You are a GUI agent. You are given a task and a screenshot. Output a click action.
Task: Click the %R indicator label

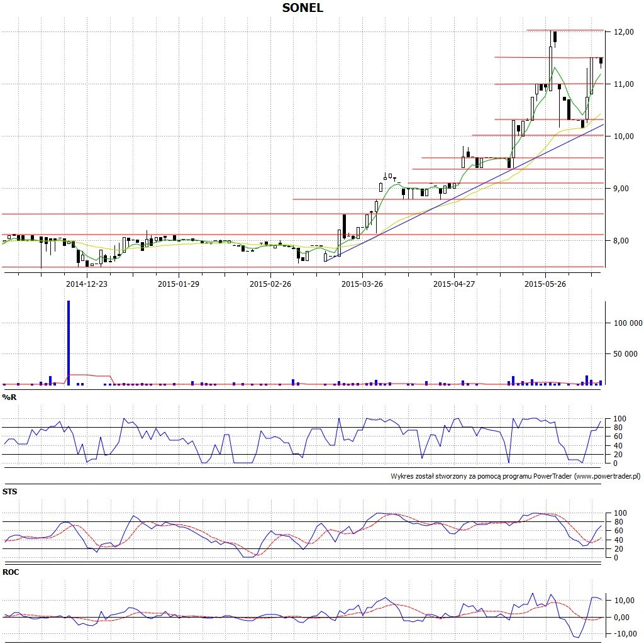click(x=9, y=397)
